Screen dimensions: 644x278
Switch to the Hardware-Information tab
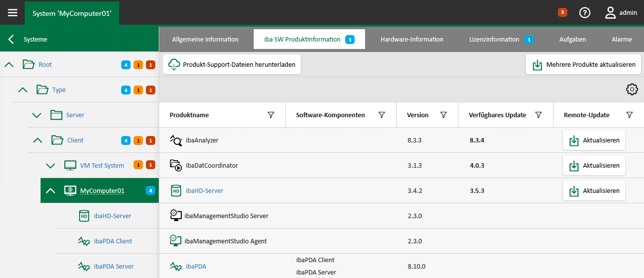pyautogui.click(x=412, y=39)
